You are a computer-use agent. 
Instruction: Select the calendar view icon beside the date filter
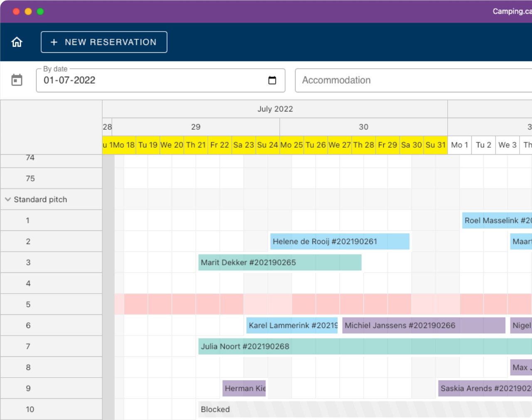pyautogui.click(x=16, y=80)
